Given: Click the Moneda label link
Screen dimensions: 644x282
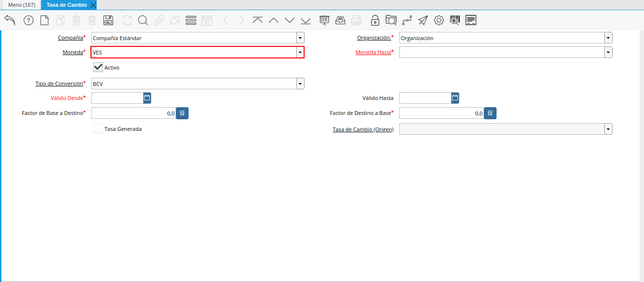Looking at the screenshot, I should 73,52.
